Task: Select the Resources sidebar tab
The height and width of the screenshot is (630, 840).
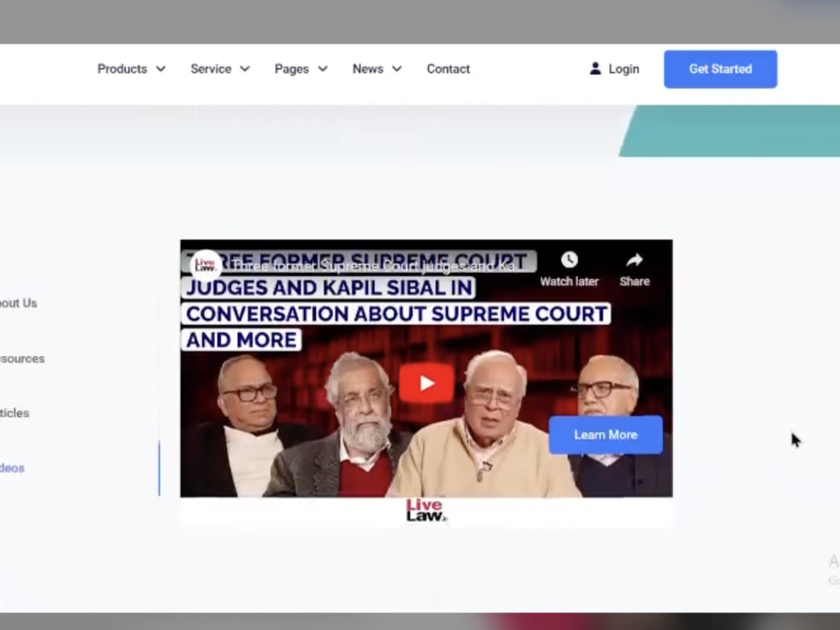Action: [x=22, y=359]
